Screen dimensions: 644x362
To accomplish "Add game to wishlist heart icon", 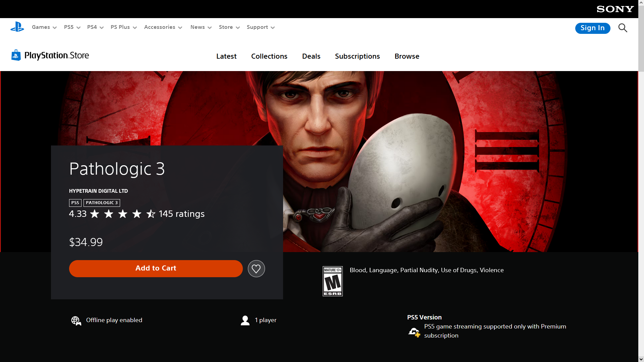I will pos(256,268).
